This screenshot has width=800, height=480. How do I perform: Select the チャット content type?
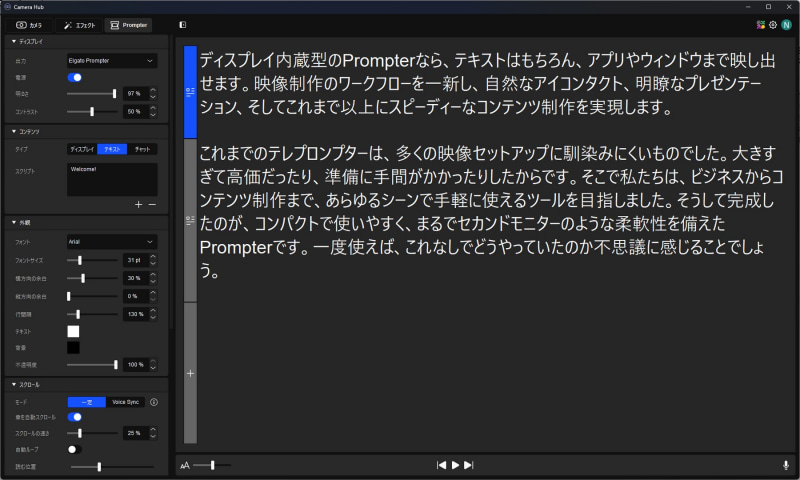coord(142,149)
